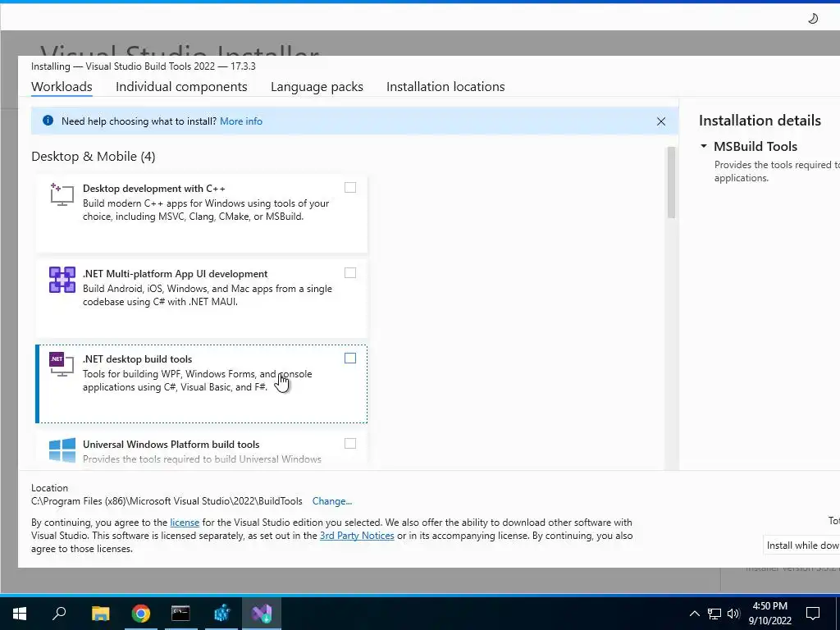Click the workloads list scrollbar thumb
Viewport: 840px width, 630px height.
coord(671,182)
